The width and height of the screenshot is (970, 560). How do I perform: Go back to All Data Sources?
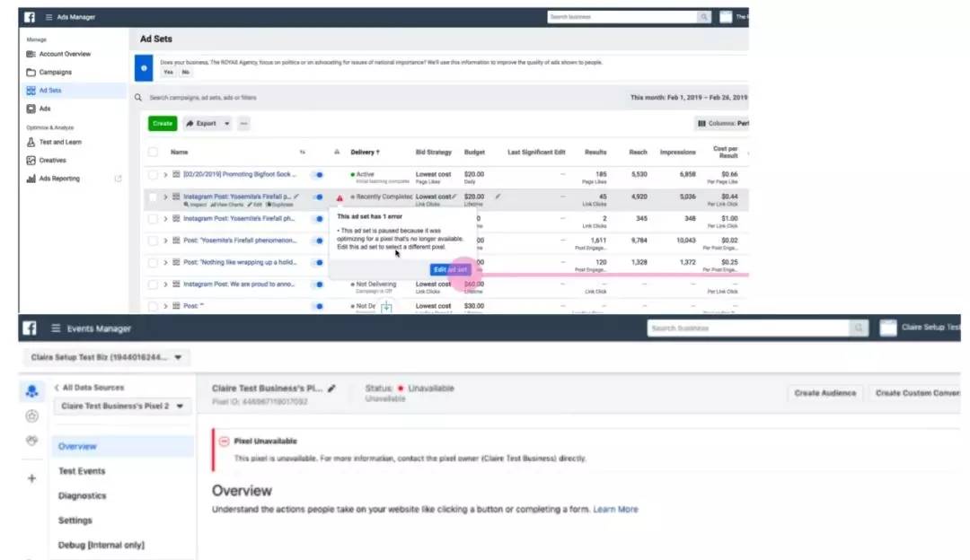(89, 388)
